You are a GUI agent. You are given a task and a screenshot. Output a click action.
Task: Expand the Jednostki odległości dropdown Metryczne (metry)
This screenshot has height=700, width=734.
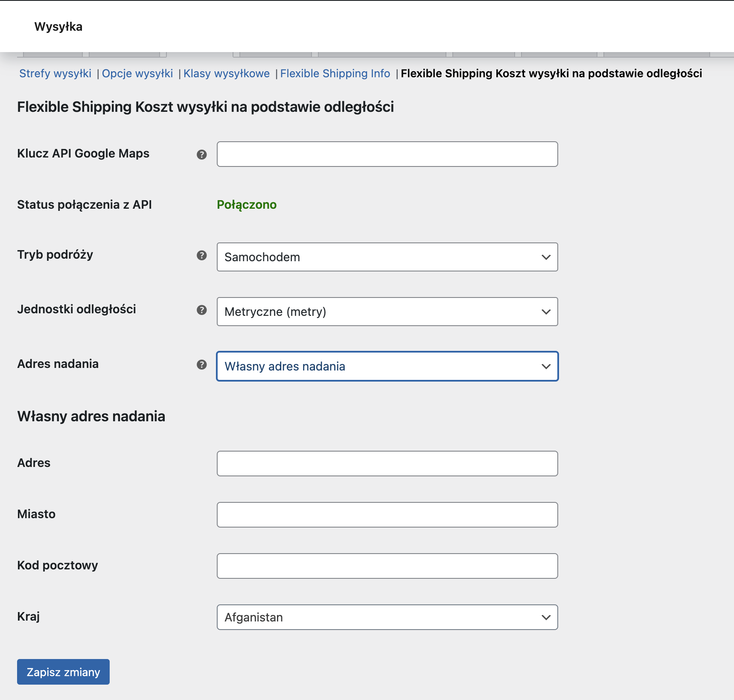point(387,312)
